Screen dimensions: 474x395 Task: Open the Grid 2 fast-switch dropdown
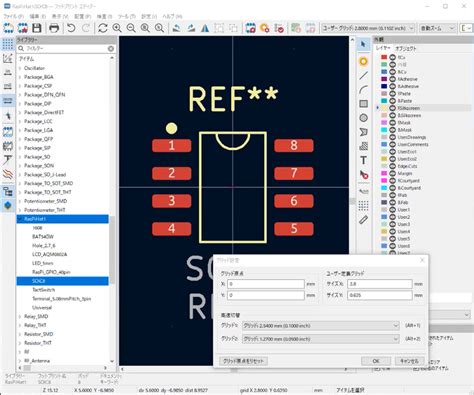pos(320,339)
